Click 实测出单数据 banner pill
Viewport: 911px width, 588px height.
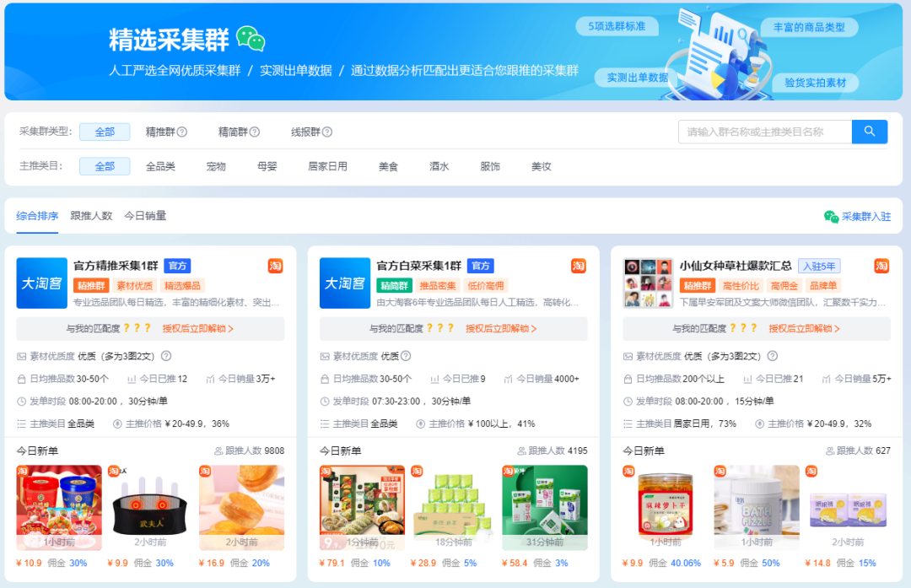(x=635, y=78)
